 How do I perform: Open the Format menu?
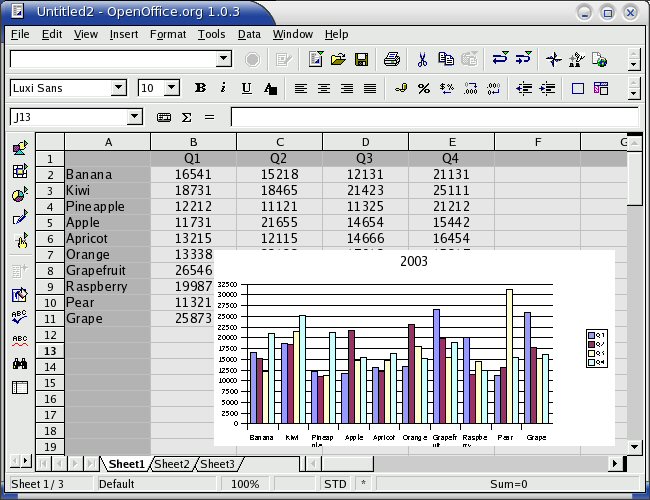tap(167, 34)
